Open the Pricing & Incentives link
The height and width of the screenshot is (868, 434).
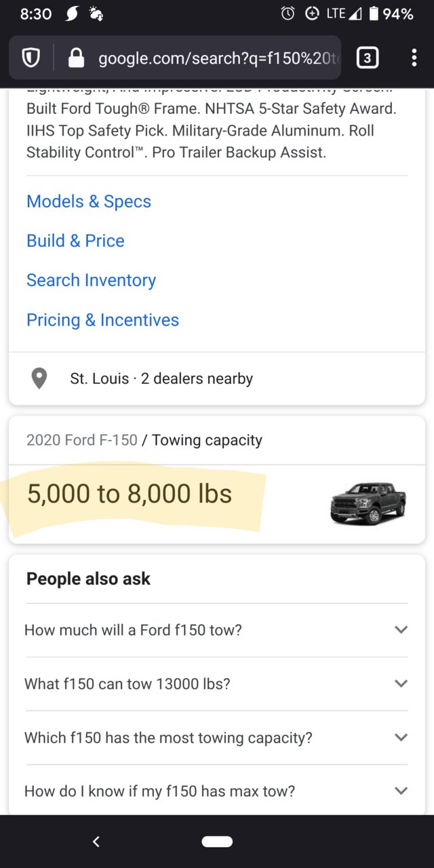point(102,319)
